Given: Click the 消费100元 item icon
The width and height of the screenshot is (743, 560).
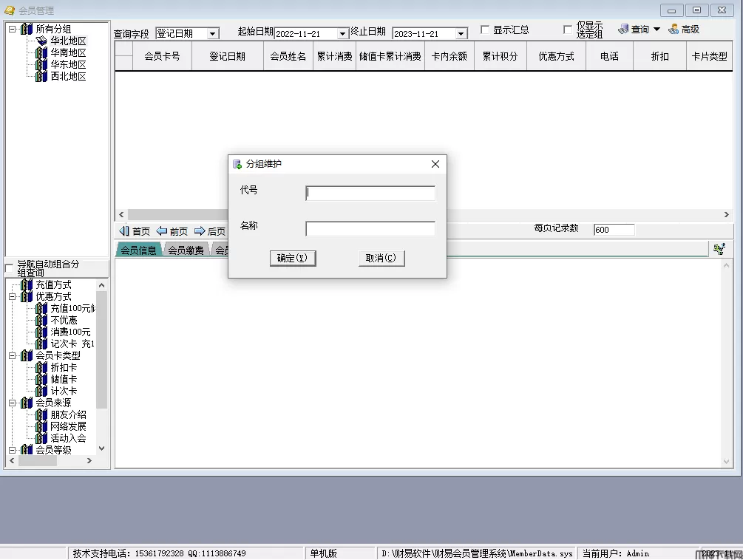Looking at the screenshot, I should 41,332.
